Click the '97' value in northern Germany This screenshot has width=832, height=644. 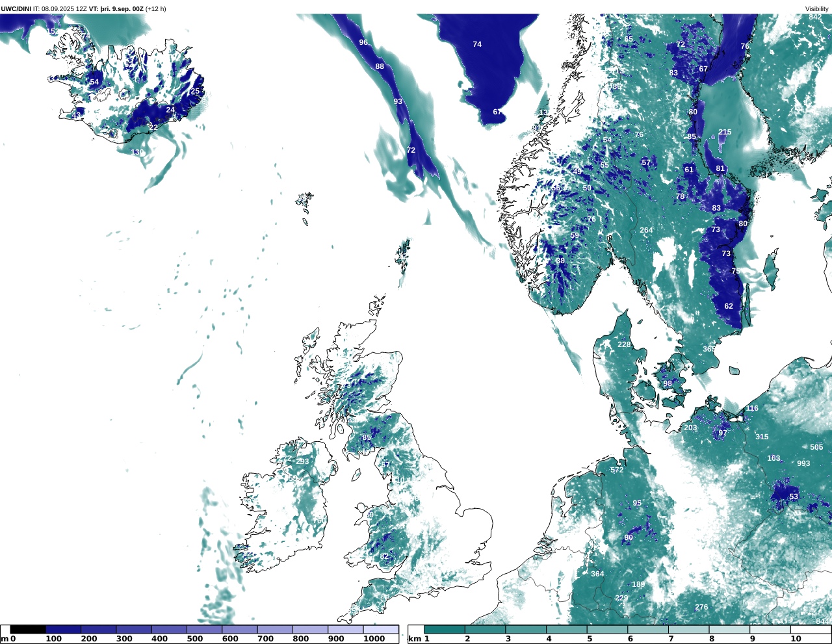pos(723,433)
